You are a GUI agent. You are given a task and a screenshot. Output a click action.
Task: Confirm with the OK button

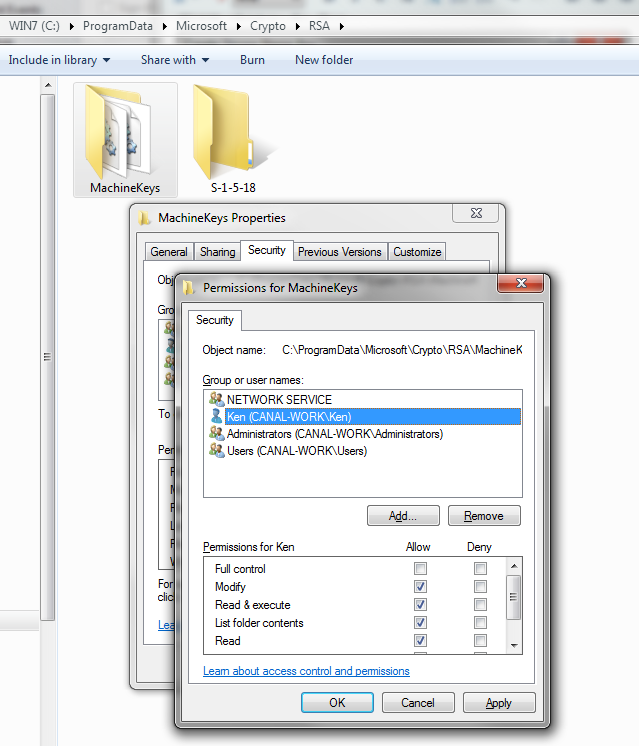[x=337, y=703]
